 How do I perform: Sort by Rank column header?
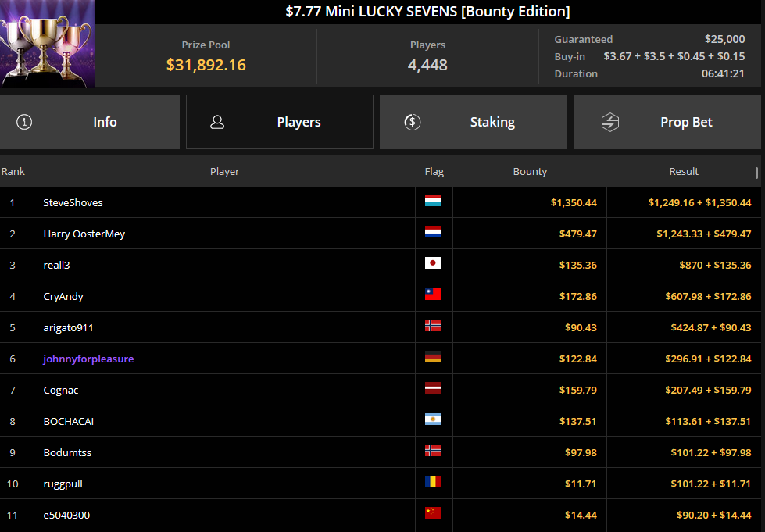(x=13, y=172)
